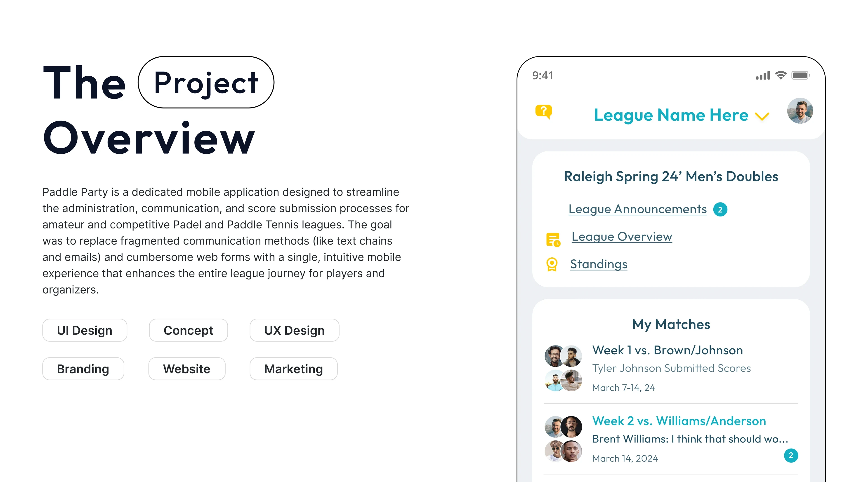
Task: Tap the Wi-Fi status icon
Action: coord(780,75)
